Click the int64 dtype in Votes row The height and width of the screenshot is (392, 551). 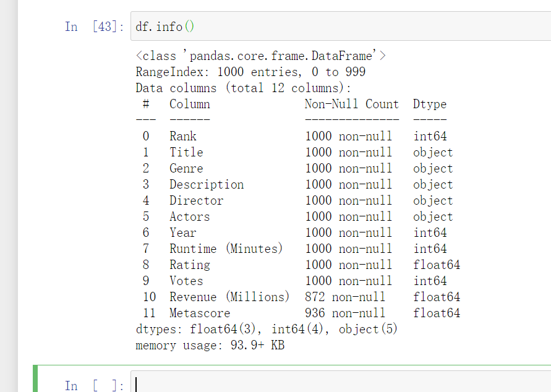click(x=430, y=281)
